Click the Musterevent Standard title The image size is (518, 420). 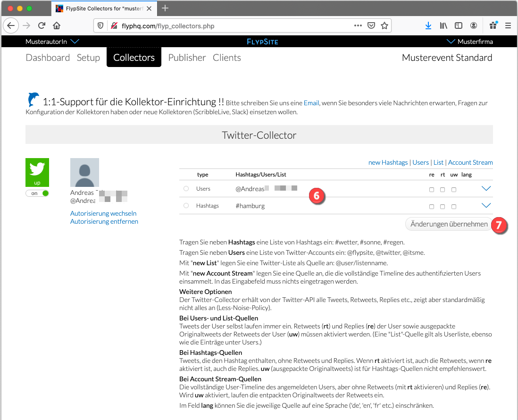[x=447, y=58]
